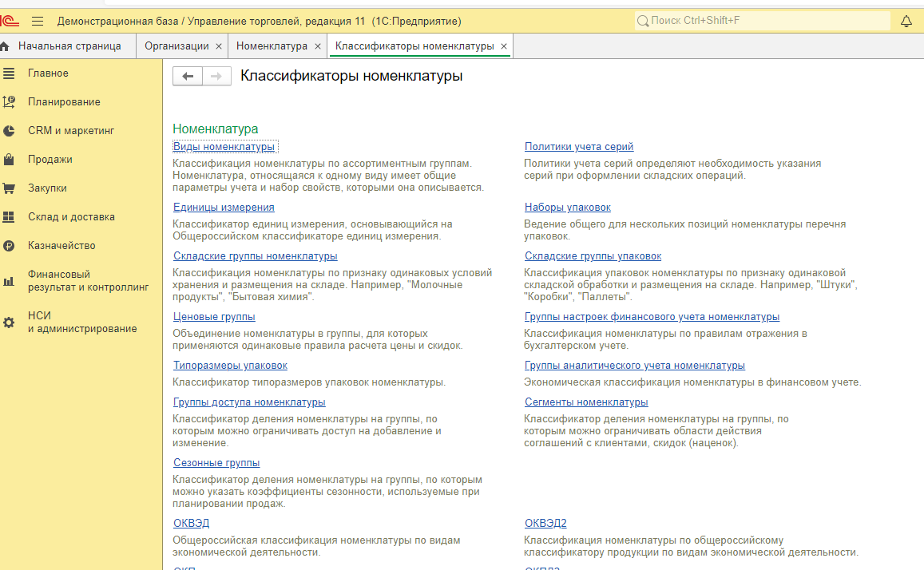Image resolution: width=924 pixels, height=570 pixels.
Task: Open the hamburger main menu icon
Action: tap(38, 22)
